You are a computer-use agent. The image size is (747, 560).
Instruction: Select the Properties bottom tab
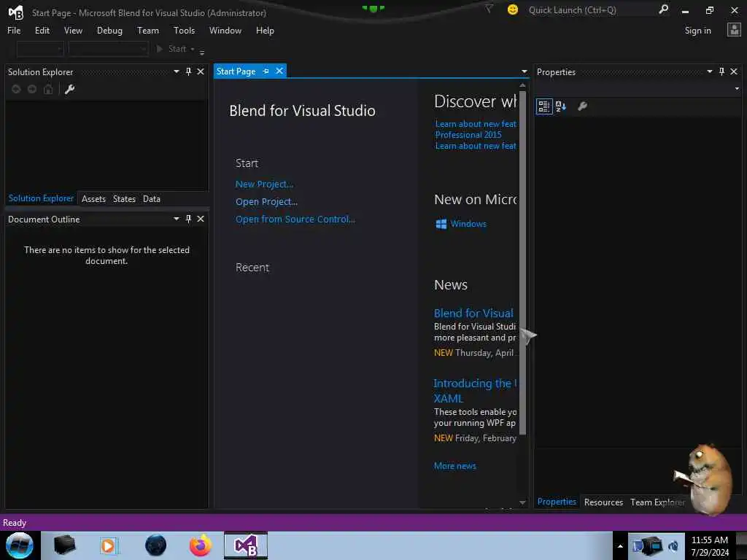[x=557, y=502]
